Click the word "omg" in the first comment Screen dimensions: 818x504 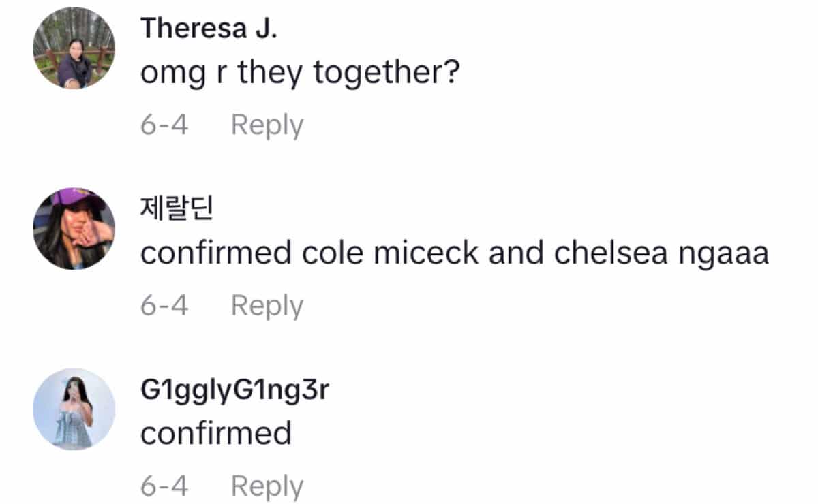coord(172,74)
